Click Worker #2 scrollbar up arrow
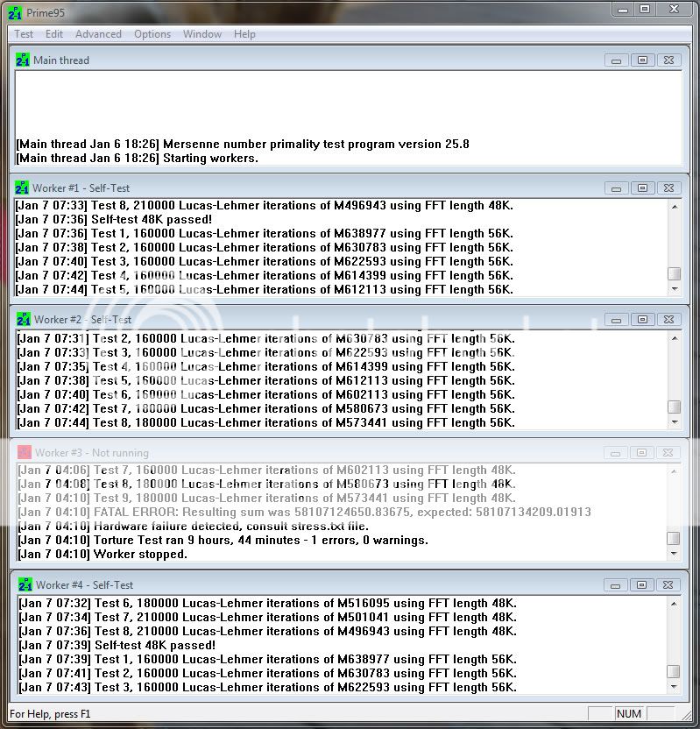 (x=675, y=338)
